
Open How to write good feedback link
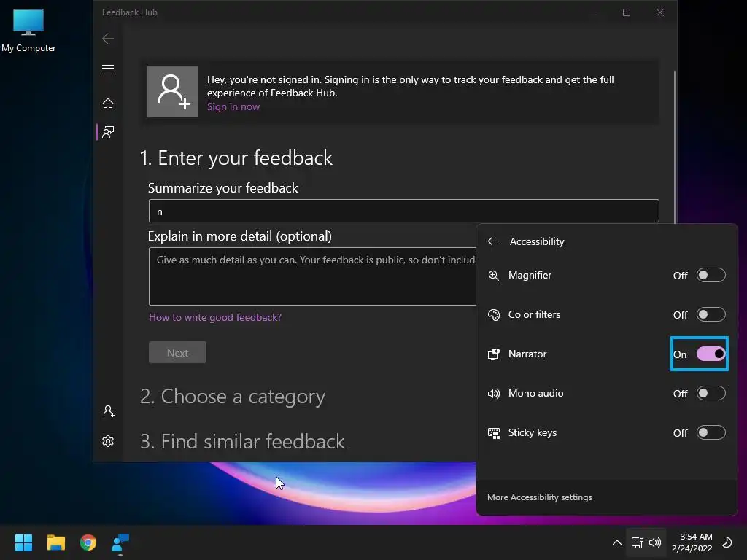(x=215, y=317)
